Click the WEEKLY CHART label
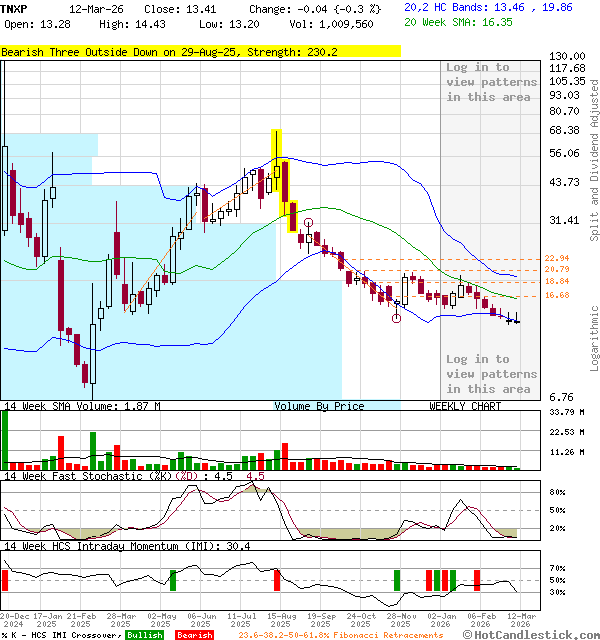 pos(465,406)
